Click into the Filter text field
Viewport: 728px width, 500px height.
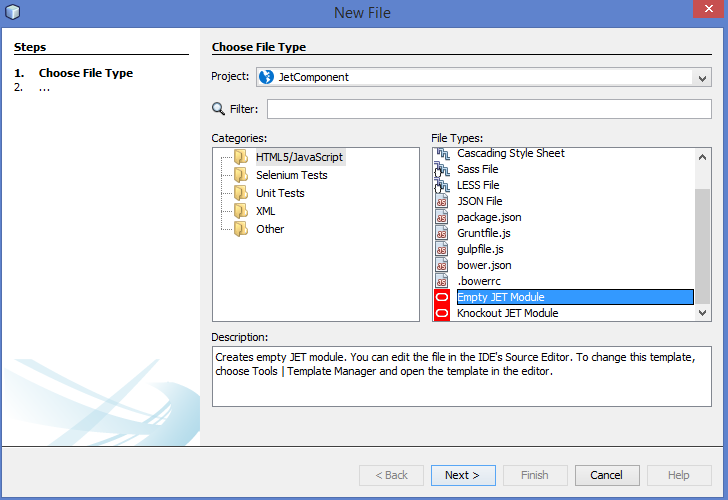(489, 109)
